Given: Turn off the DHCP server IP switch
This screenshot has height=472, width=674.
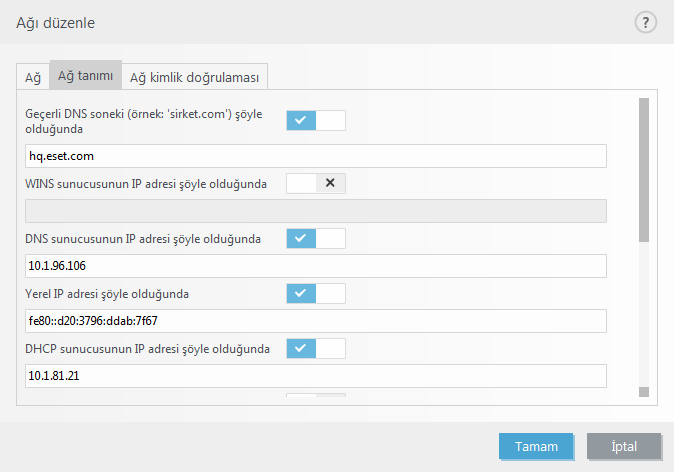Looking at the screenshot, I should [315, 348].
